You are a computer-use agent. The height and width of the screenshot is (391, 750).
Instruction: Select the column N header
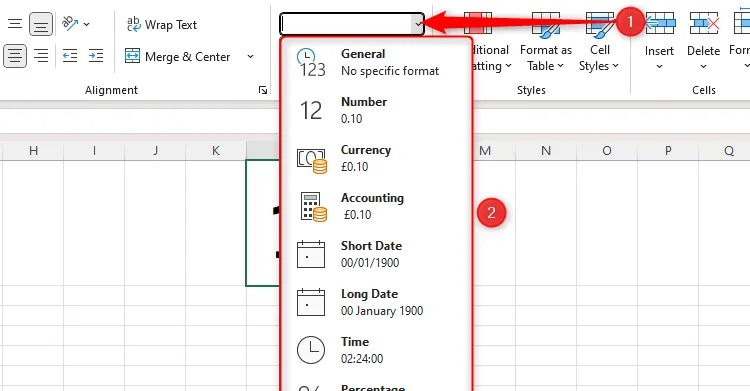tap(546, 151)
